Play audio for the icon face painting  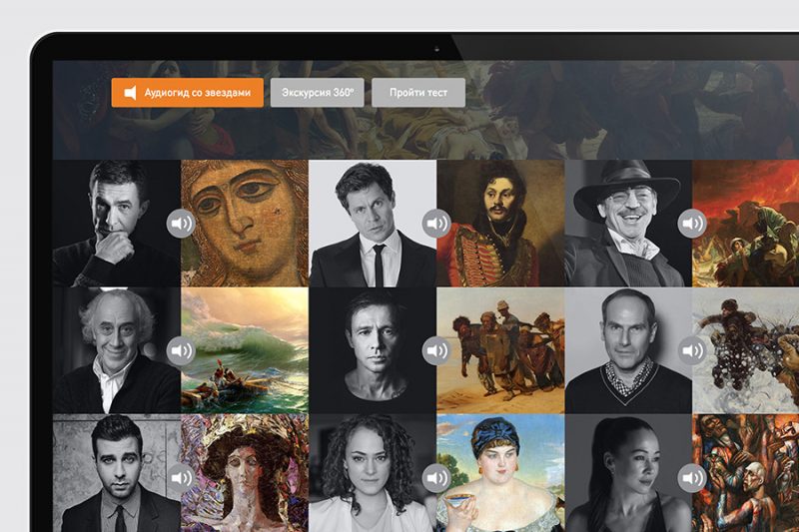[181, 224]
